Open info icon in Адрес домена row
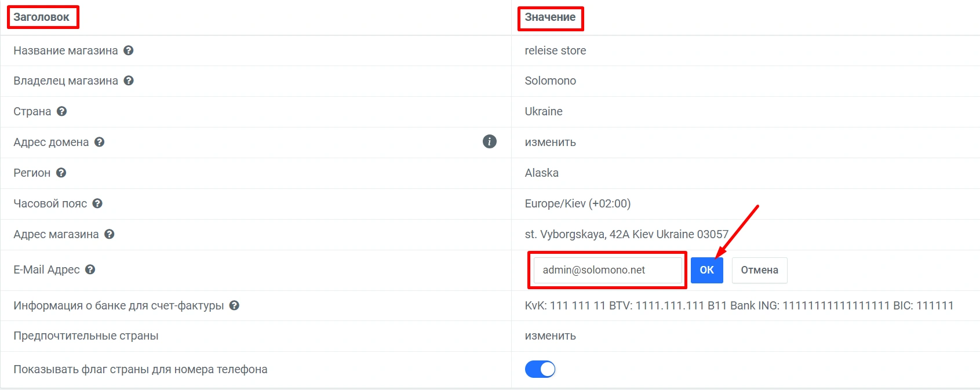Screen dimensions: 980x390 pos(490,142)
